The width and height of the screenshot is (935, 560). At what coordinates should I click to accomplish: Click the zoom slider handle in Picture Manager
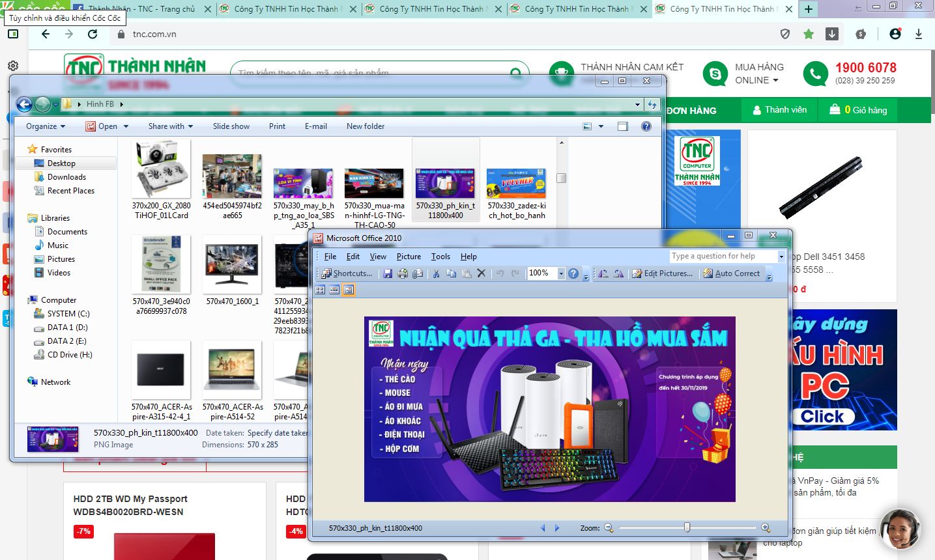point(687,527)
